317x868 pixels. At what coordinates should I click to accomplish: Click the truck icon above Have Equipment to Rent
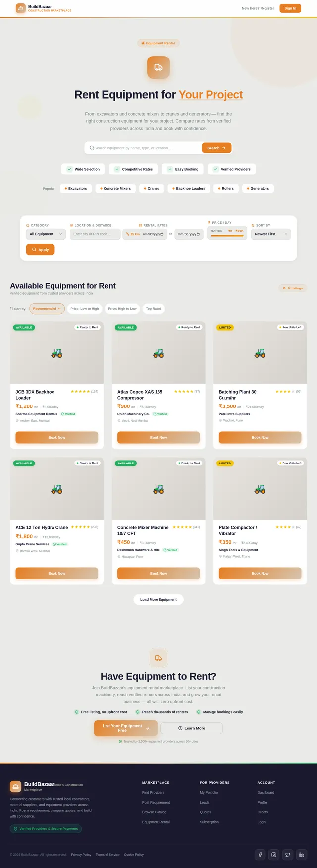(x=158, y=658)
